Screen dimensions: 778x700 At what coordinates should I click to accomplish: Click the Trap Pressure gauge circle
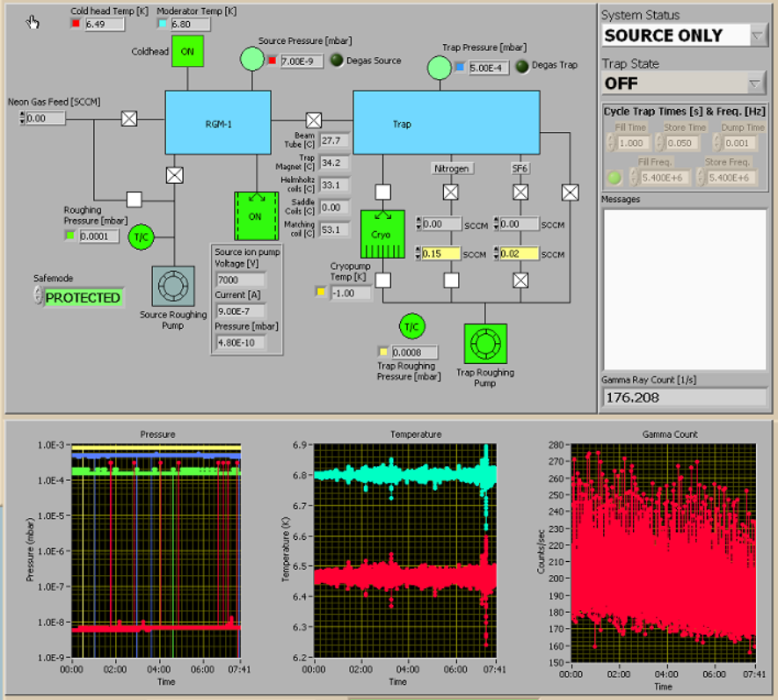440,67
